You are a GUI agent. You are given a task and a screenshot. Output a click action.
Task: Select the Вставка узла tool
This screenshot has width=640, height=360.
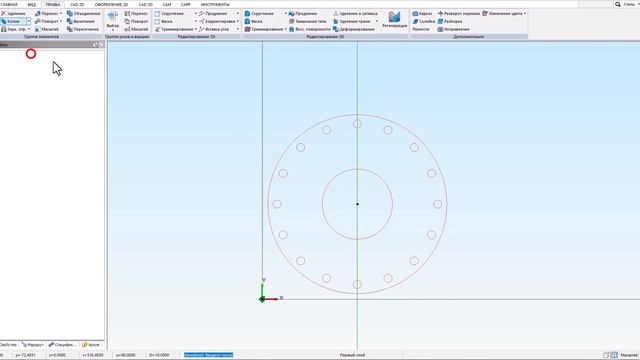214,29
